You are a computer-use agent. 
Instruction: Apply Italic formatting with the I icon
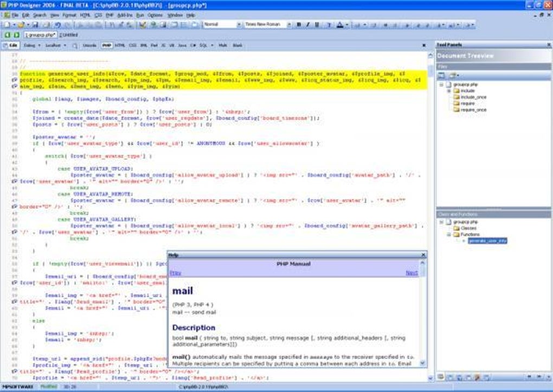tap(307, 25)
